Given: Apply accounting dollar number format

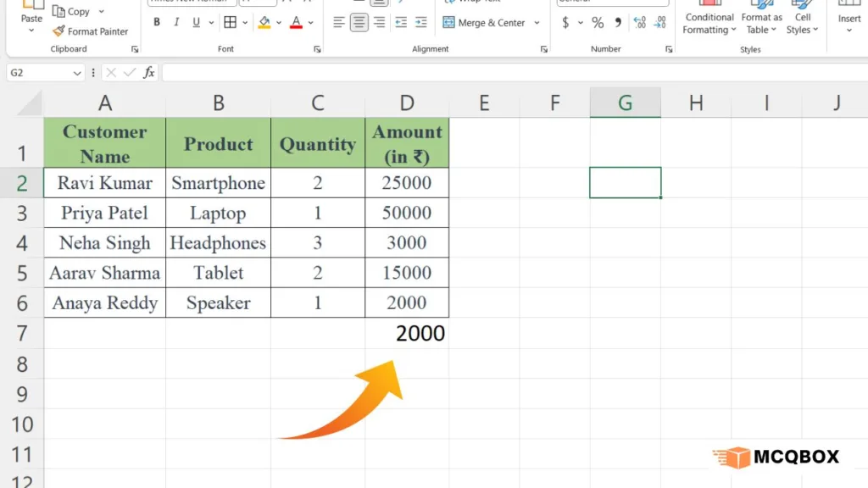Looking at the screenshot, I should (565, 23).
